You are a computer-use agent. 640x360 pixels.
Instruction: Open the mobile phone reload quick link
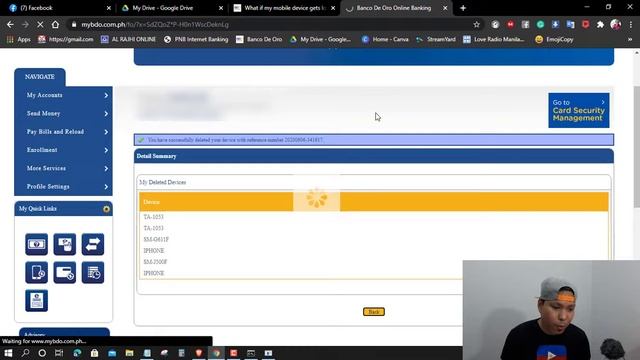tap(36, 272)
